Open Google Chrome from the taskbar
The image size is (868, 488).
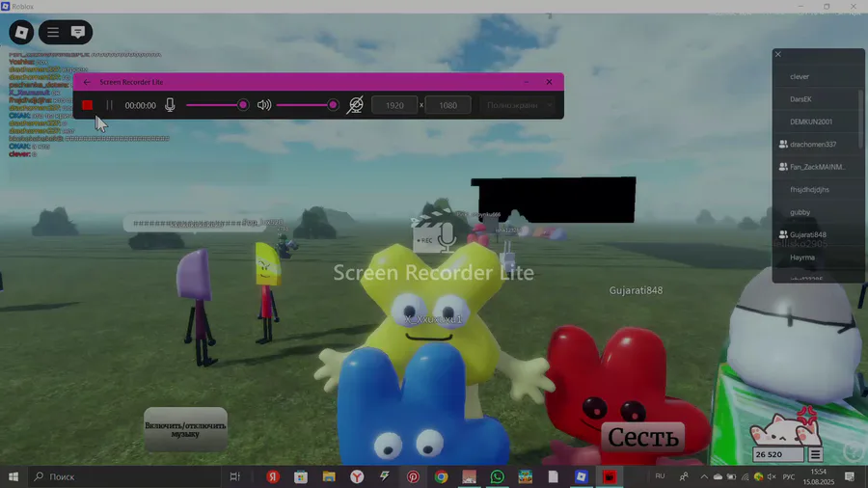coord(441,476)
